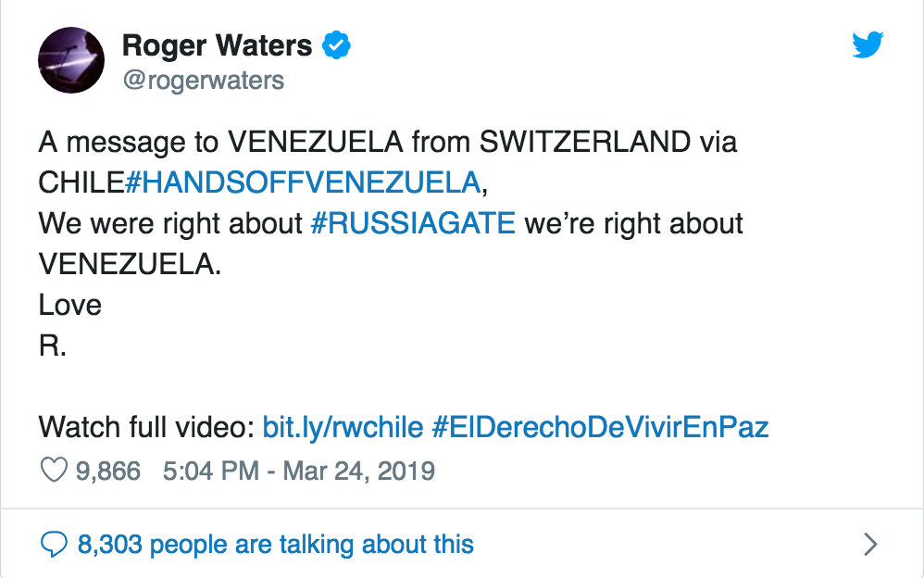
Task: Click the word 'Love' in the tweet
Action: coord(69,305)
